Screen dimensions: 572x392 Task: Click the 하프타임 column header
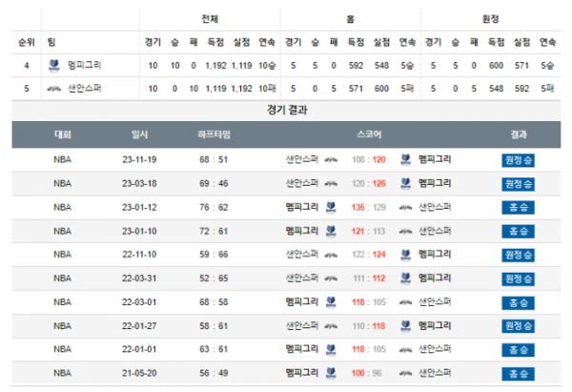tap(214, 134)
